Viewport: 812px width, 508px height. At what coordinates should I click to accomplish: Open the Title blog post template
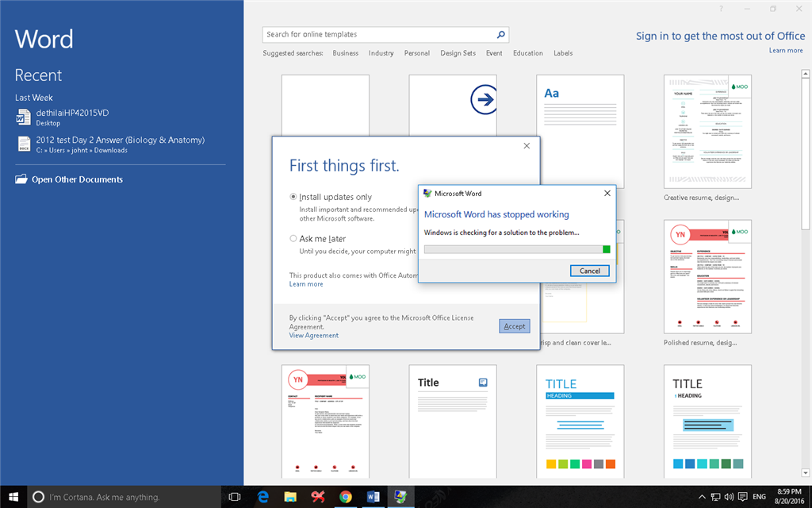[x=453, y=421]
